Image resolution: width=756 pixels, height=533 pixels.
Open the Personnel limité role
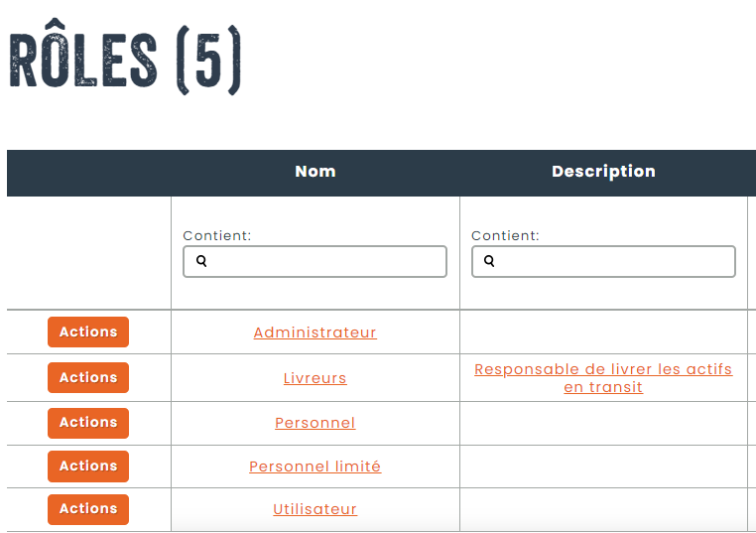[x=315, y=466]
